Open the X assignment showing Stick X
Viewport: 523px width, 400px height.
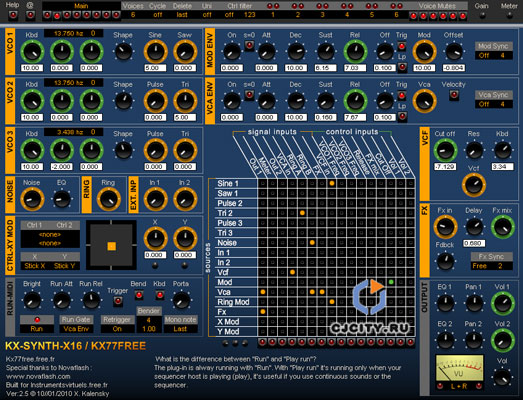[35, 266]
